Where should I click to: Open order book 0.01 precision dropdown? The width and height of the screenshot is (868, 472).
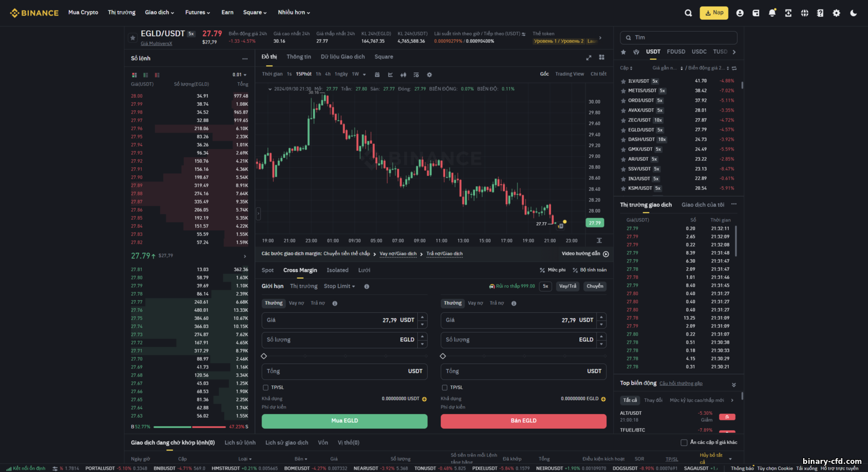pyautogui.click(x=240, y=75)
